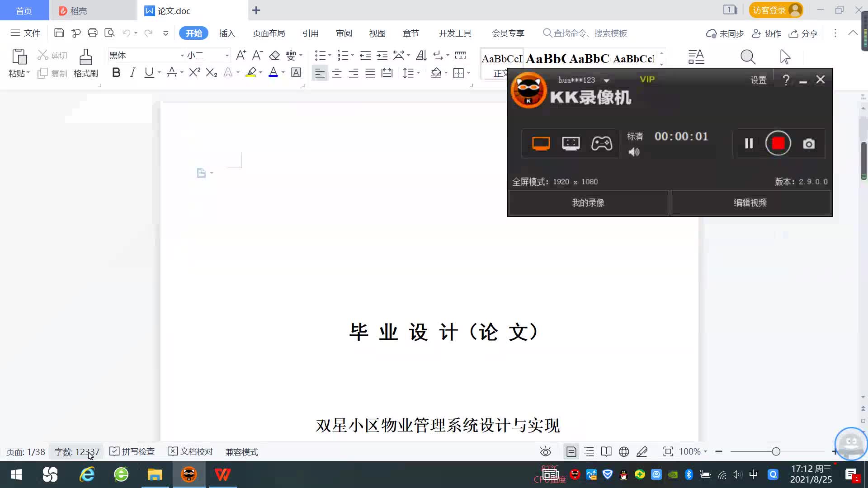
Task: Open the font name dropdown
Action: pos(182,56)
